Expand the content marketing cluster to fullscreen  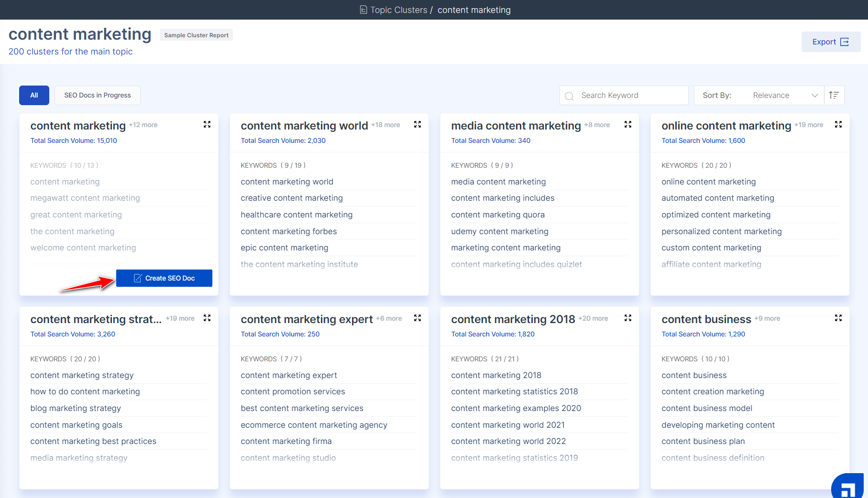coord(207,124)
